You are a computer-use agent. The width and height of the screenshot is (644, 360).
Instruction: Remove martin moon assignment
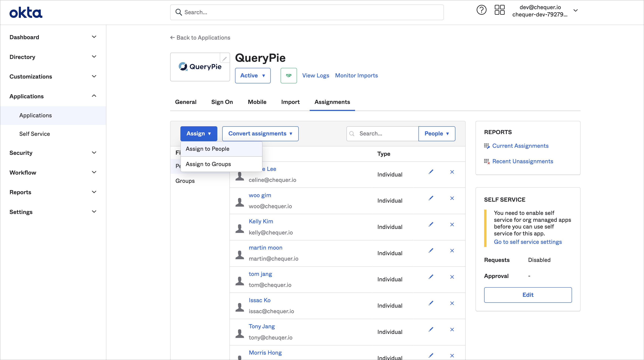(452, 251)
